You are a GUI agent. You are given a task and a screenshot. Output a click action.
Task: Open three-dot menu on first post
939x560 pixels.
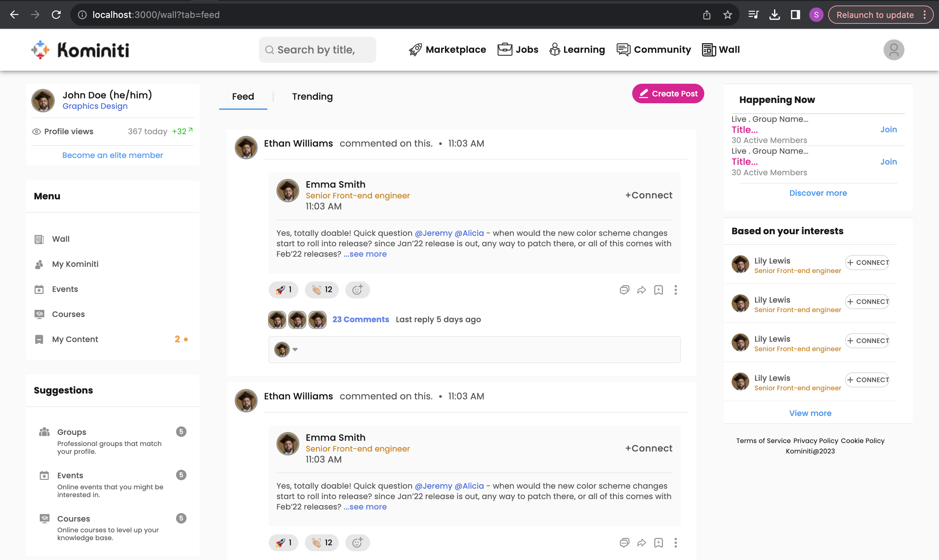pos(676,290)
